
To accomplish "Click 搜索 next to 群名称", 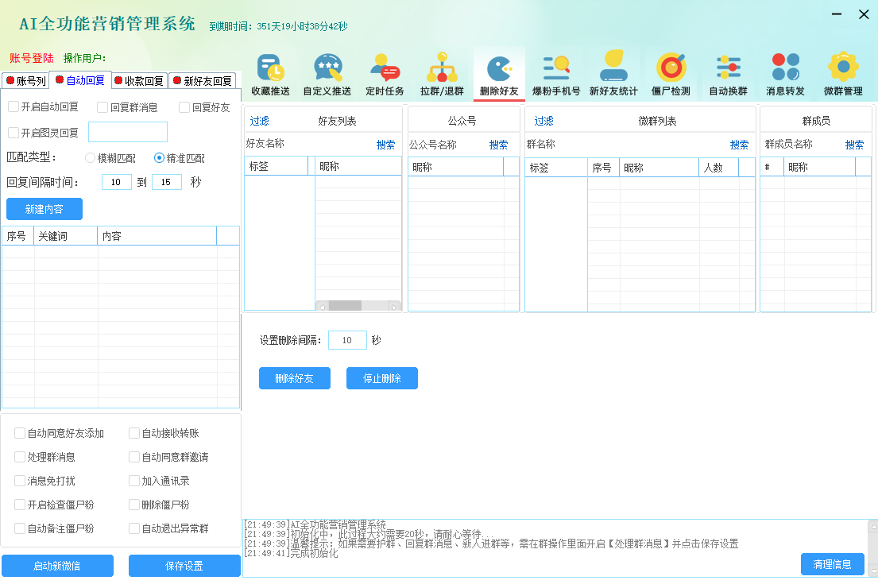I will (739, 145).
